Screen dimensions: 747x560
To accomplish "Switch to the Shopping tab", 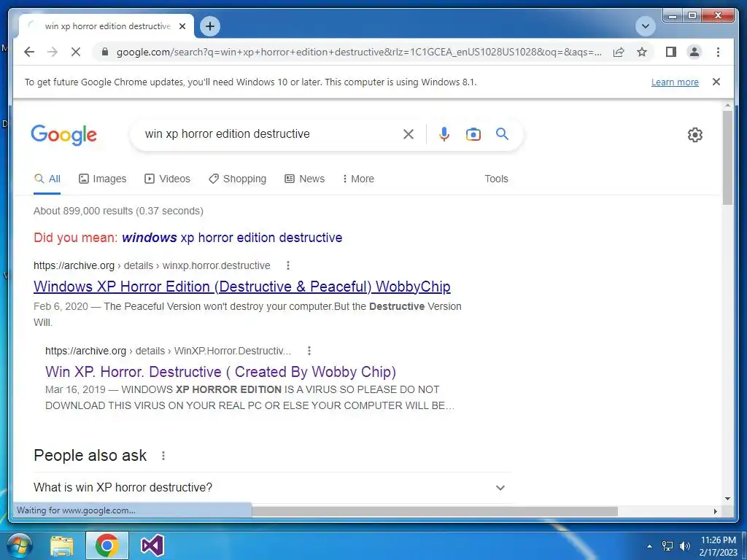I will coord(238,179).
